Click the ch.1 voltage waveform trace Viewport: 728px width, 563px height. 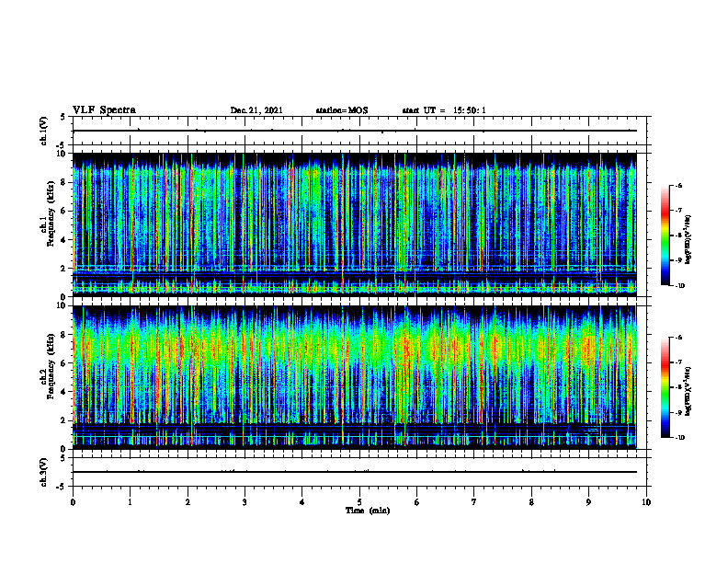tap(355, 131)
